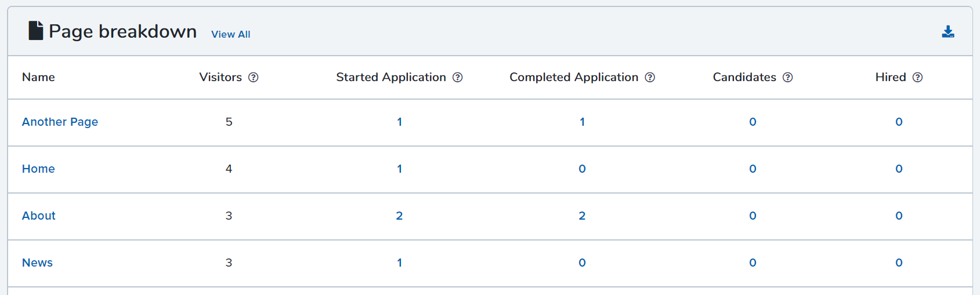This screenshot has height=295, width=980.
Task: Click the help icon next to Completed Application
Action: coord(650,78)
